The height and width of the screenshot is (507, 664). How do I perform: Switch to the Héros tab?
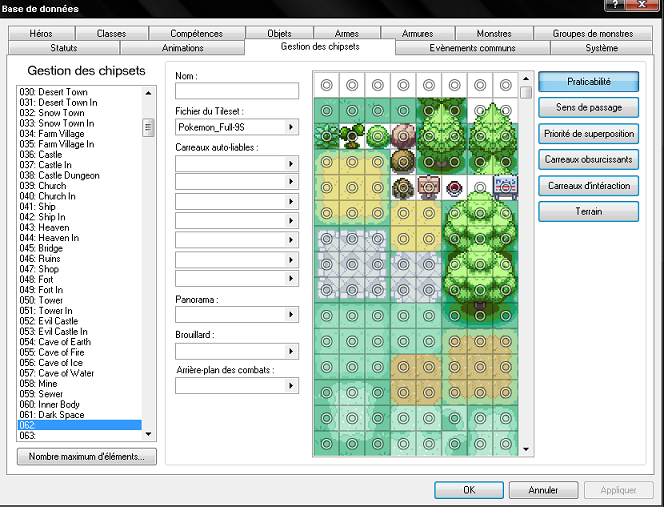42,34
